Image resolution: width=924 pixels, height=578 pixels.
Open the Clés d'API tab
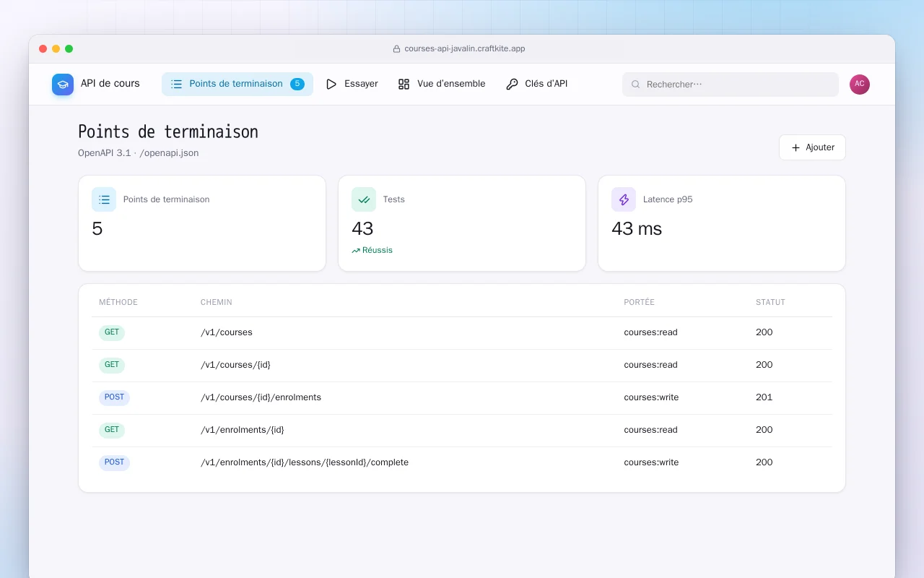click(x=537, y=84)
